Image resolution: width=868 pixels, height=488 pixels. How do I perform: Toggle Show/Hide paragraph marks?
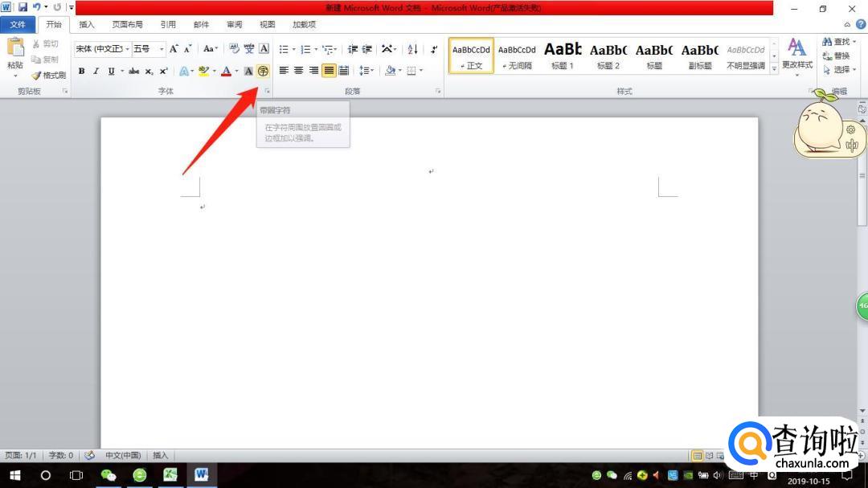point(434,49)
